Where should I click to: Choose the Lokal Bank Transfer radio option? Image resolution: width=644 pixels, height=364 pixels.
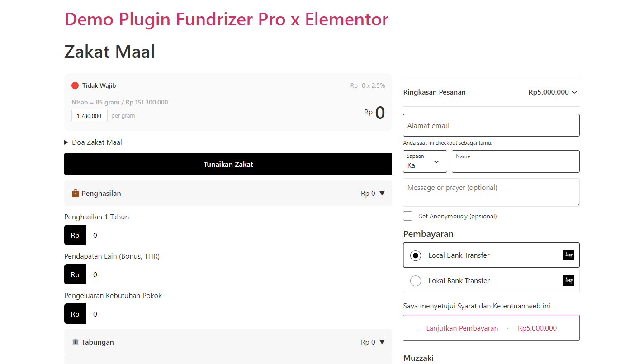click(416, 281)
